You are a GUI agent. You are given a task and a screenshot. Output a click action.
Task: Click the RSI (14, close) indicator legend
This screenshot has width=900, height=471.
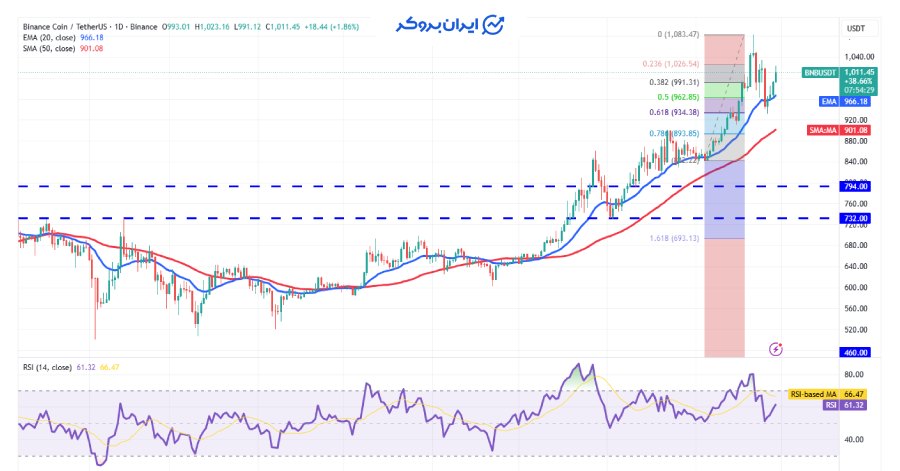point(50,368)
